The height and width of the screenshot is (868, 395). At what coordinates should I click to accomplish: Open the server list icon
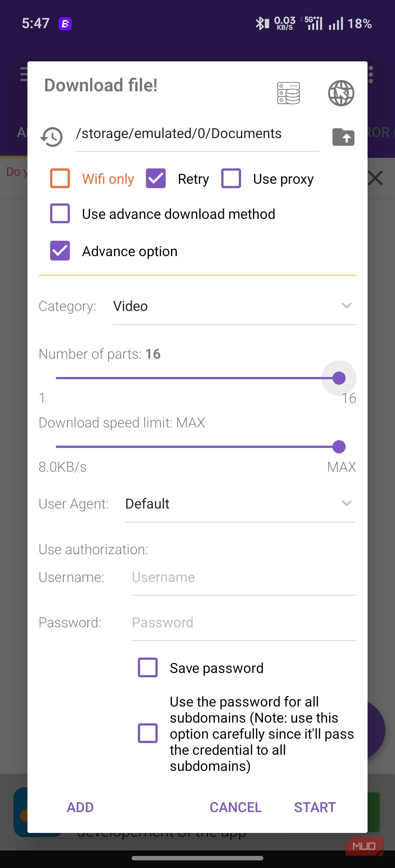[289, 93]
